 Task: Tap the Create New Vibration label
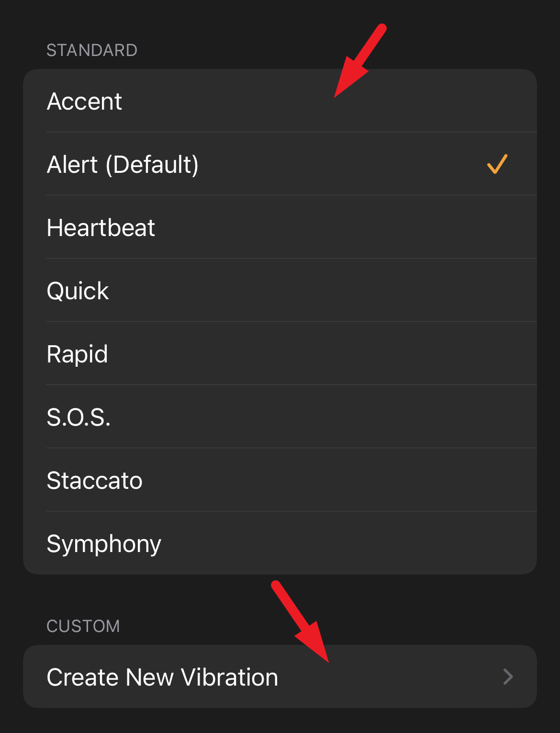162,677
